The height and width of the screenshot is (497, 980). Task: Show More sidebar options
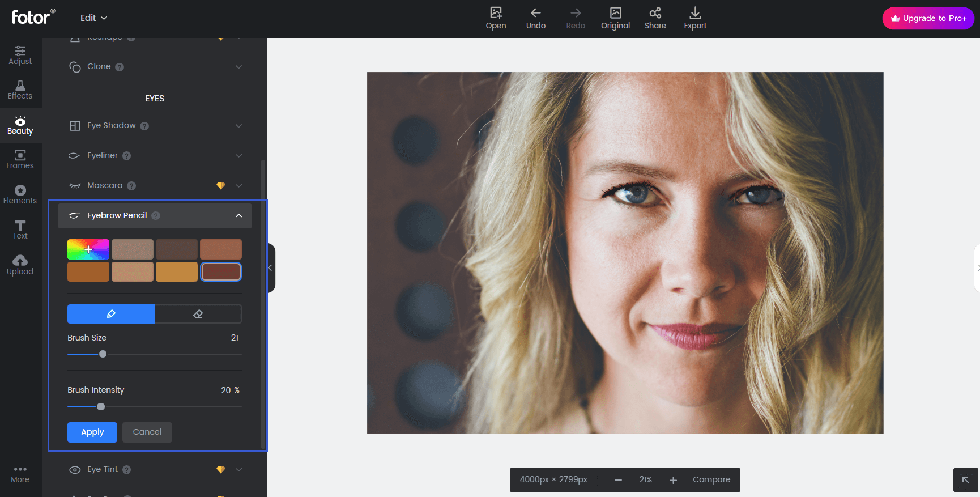(x=20, y=475)
